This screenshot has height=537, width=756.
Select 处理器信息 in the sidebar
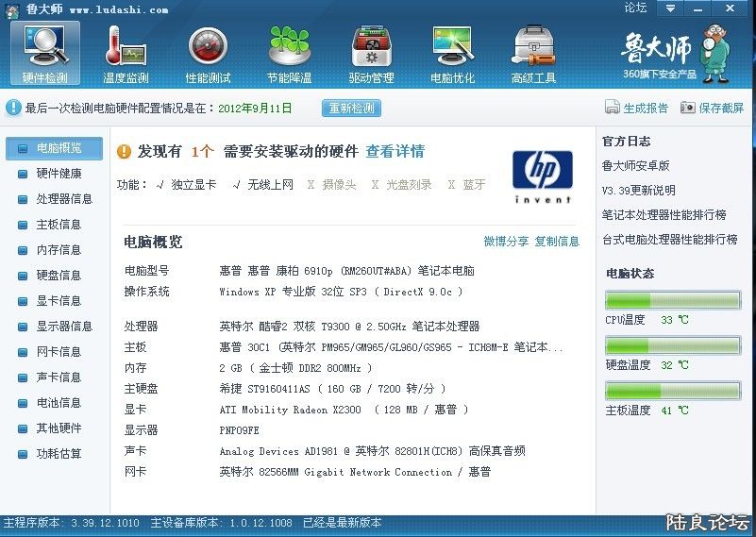[x=64, y=199]
